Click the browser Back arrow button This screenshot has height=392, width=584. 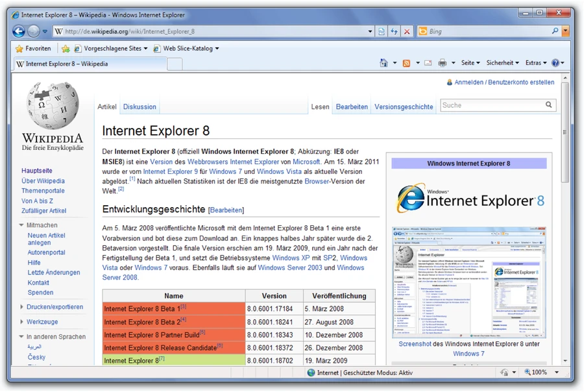point(19,31)
